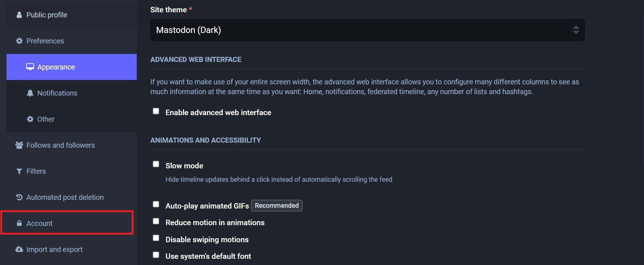Check Reduce motion in animations
The height and width of the screenshot is (265, 644).
[156, 221]
